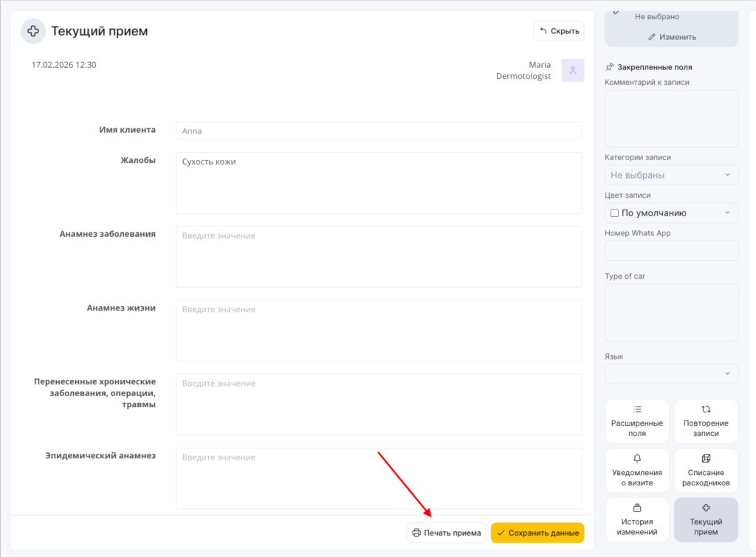Open Уведомления о визите bell tile

coord(636,471)
